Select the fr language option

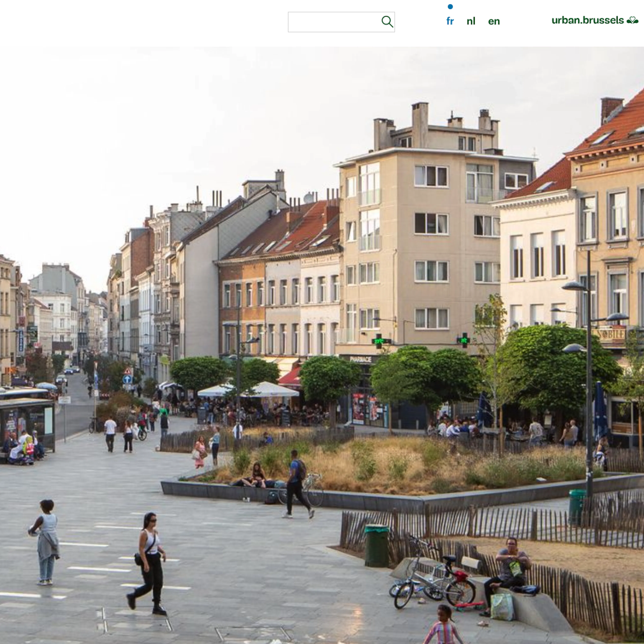pyautogui.click(x=450, y=21)
